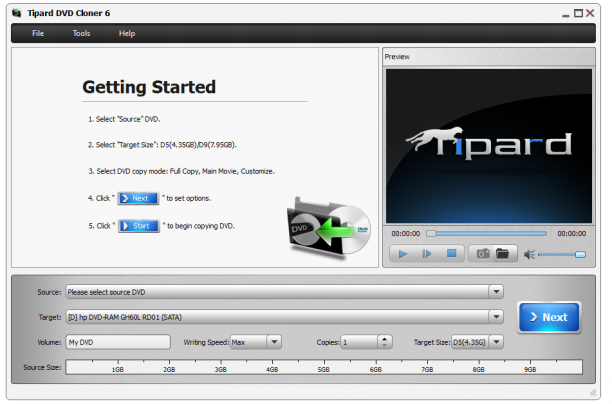Screen dimensions: 612x404
Task: Click the DVD folder copy illustration
Action: (329, 228)
